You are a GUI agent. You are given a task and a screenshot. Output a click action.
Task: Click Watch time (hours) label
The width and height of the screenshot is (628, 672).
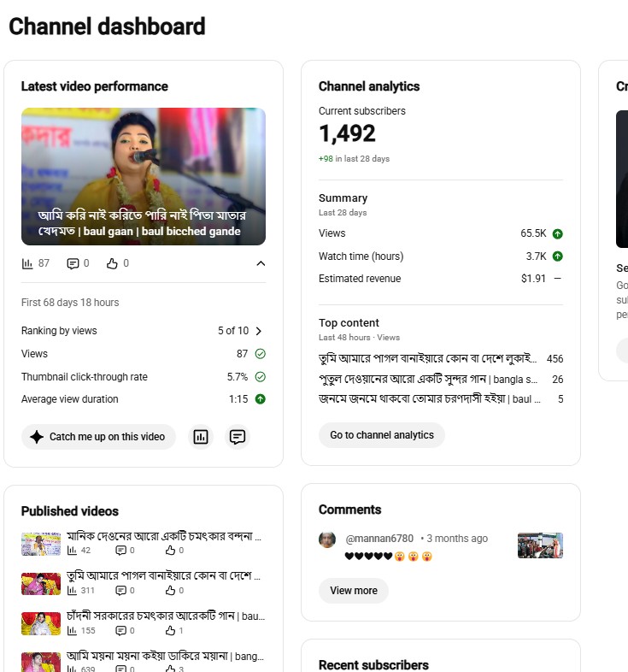pos(361,256)
